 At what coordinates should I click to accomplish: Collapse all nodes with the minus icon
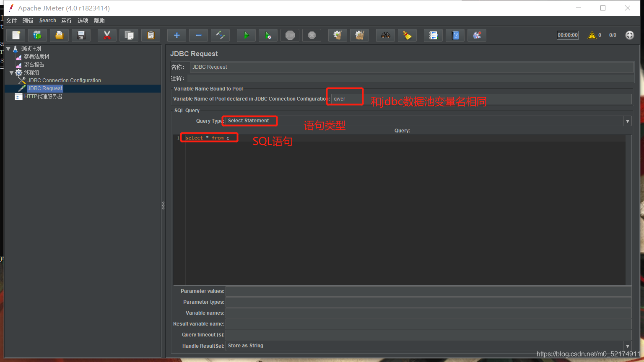click(x=198, y=35)
